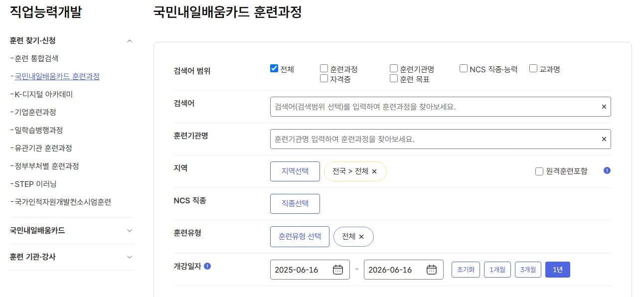
Task: Clear the 훈련기관명 input with its X icon
Action: coord(604,139)
